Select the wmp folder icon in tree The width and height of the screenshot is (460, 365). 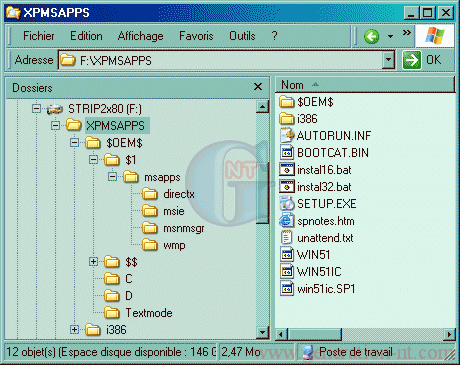150,245
